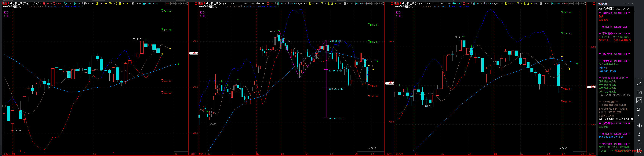Click the 3748 price tag on the 30-minute chart axis
Screen dimensions: 644x156
coord(390,83)
